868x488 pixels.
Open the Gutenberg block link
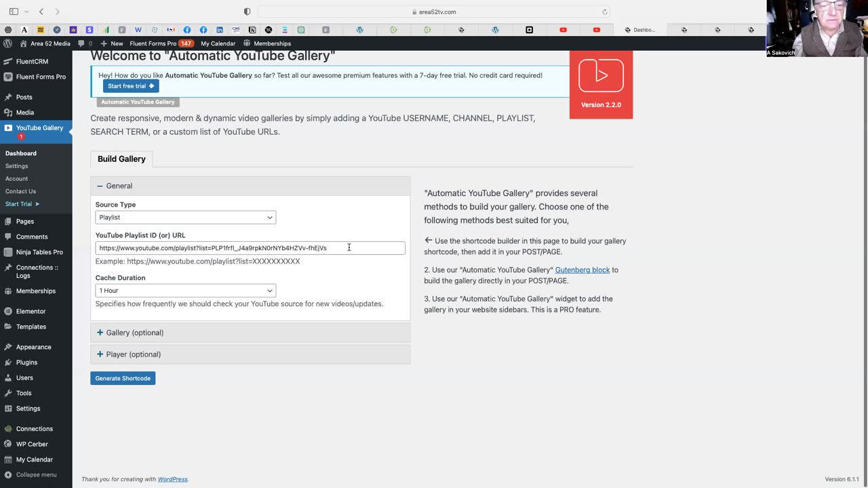(583, 270)
